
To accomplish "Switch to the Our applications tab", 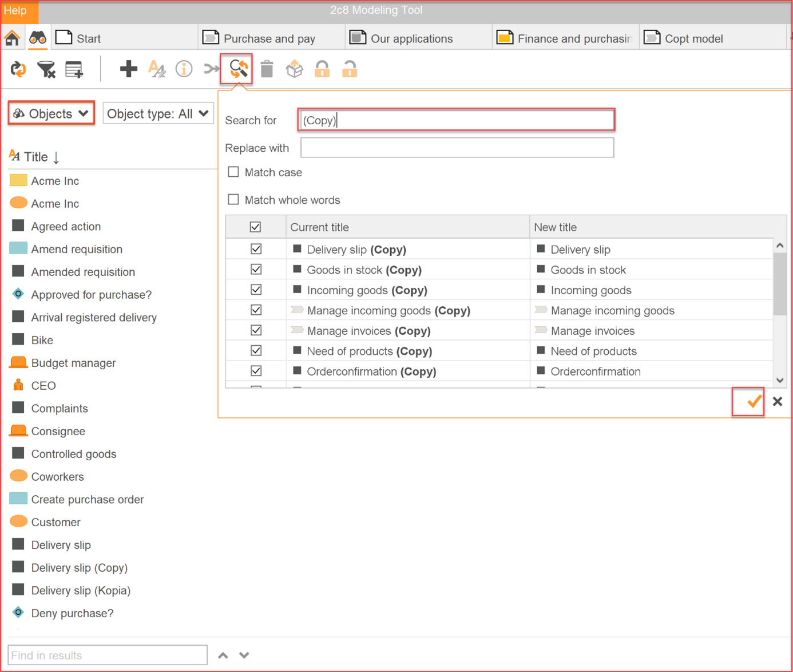I will click(x=419, y=38).
